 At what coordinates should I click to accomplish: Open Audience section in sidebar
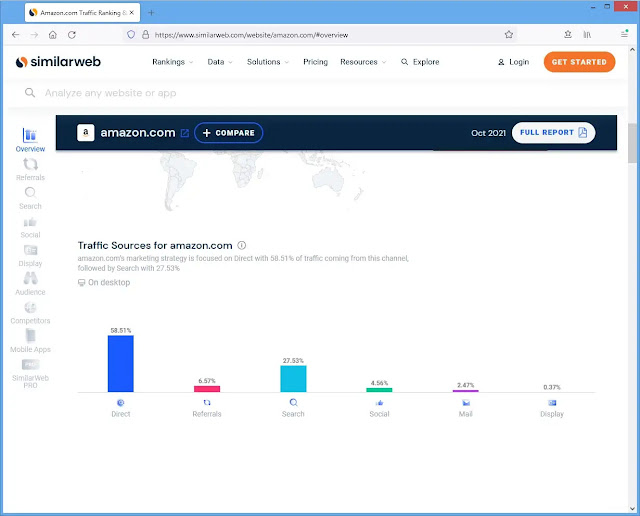[x=30, y=284]
